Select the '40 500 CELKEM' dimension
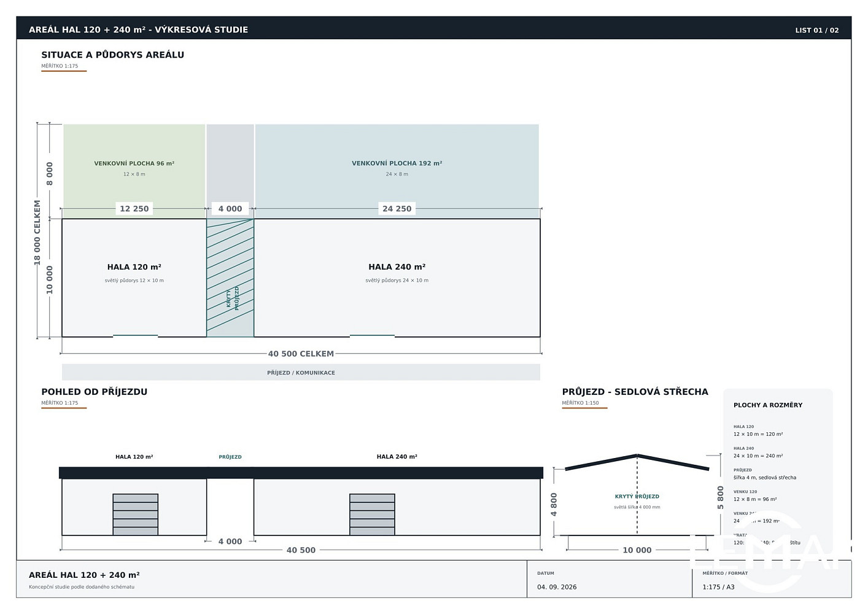The image size is (868, 614). point(301,354)
